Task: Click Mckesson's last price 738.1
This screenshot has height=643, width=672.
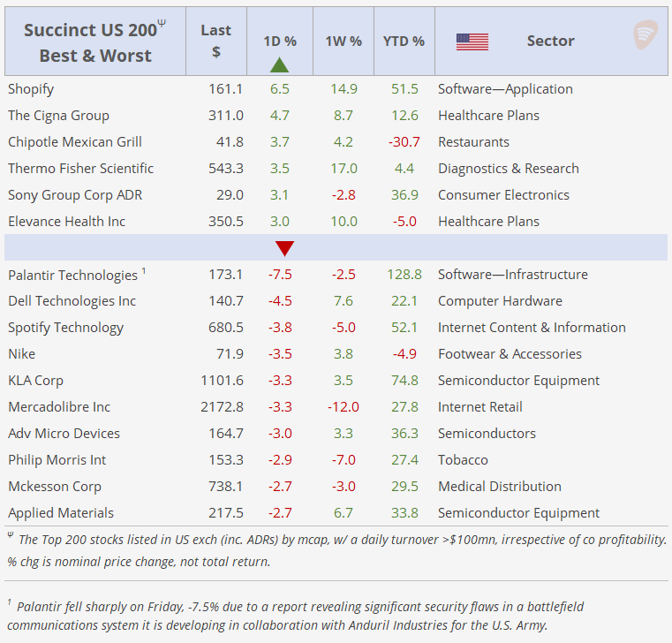Action: (x=225, y=487)
